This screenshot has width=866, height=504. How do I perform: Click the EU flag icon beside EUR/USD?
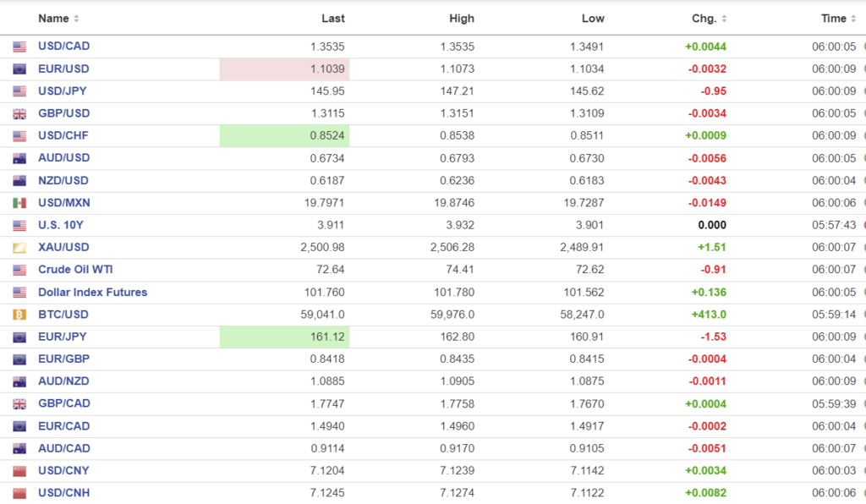click(19, 69)
